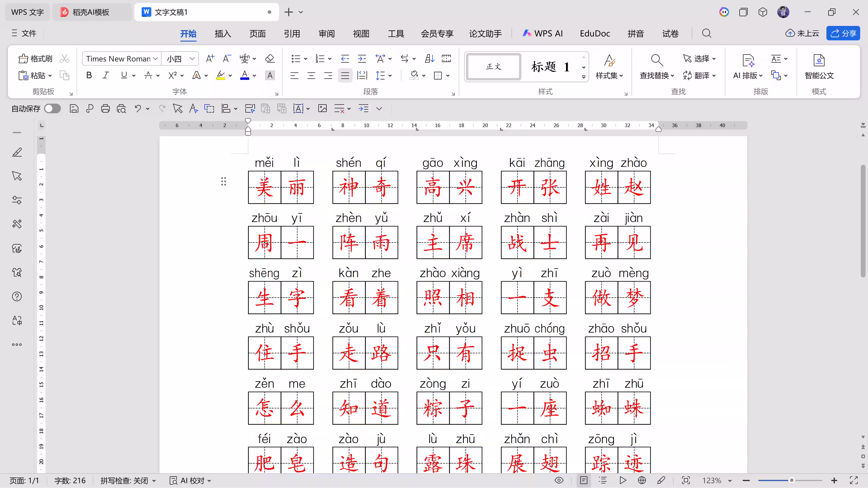
Task: Toggle the auto save (自动保存) switch
Action: (52, 108)
